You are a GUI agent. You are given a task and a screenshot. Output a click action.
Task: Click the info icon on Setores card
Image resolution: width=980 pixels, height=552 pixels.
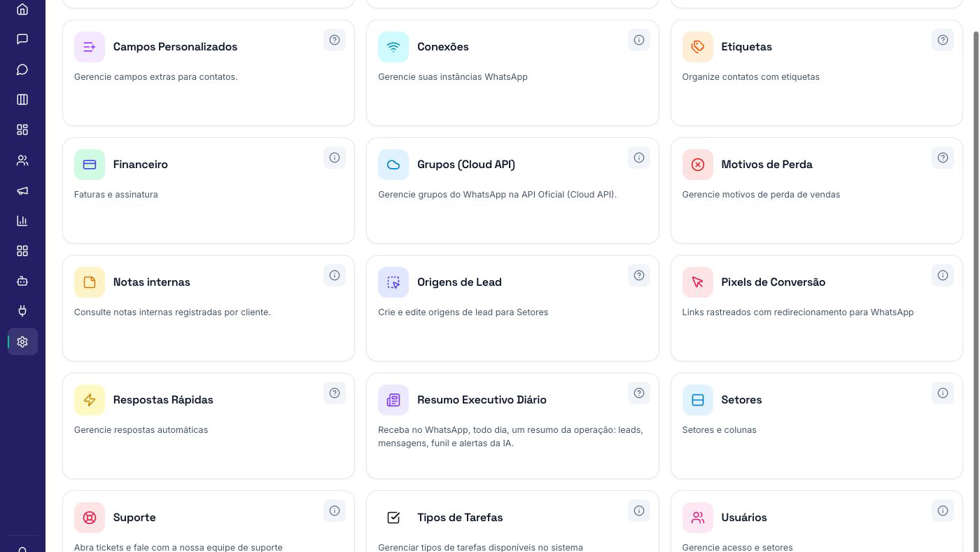pos(943,393)
